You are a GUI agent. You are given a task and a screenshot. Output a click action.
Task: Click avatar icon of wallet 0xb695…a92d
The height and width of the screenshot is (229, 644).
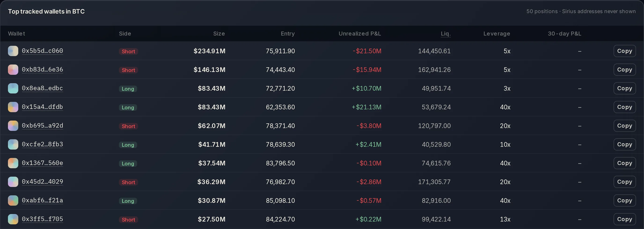point(13,126)
